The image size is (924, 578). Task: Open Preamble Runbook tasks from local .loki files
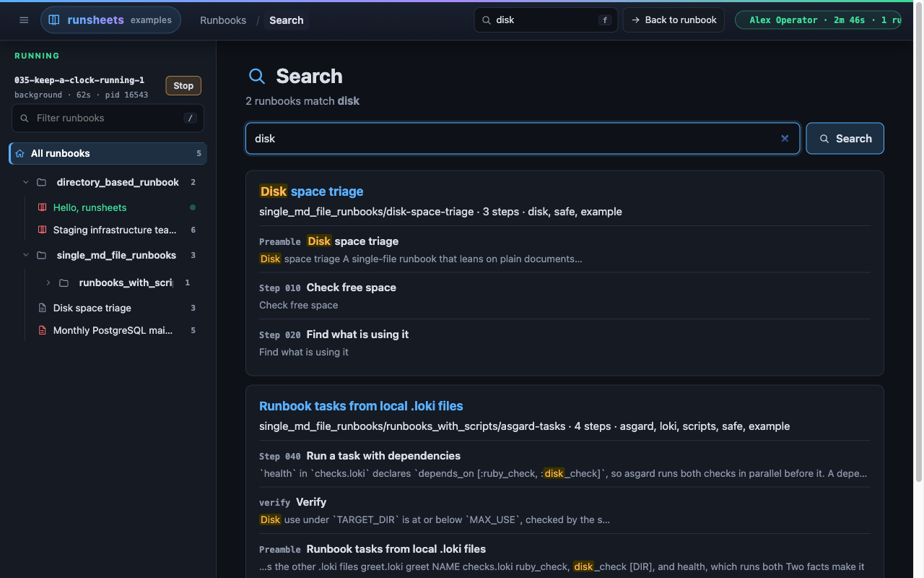pos(565,557)
